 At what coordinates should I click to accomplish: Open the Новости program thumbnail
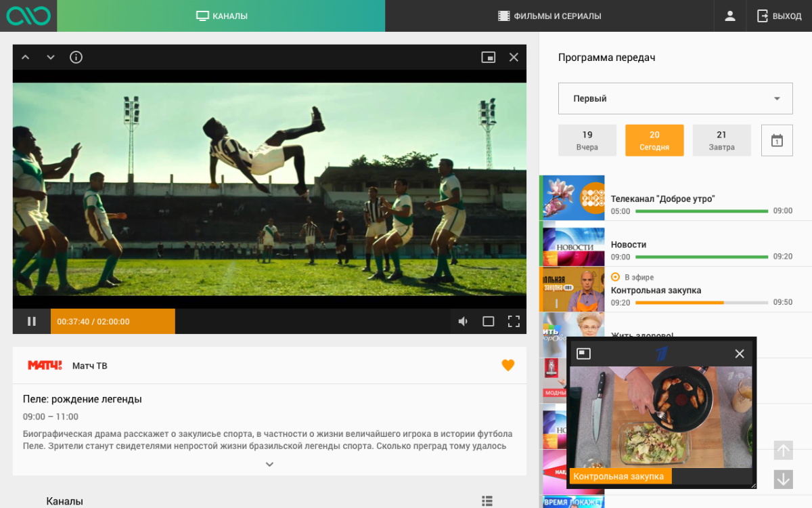point(574,243)
